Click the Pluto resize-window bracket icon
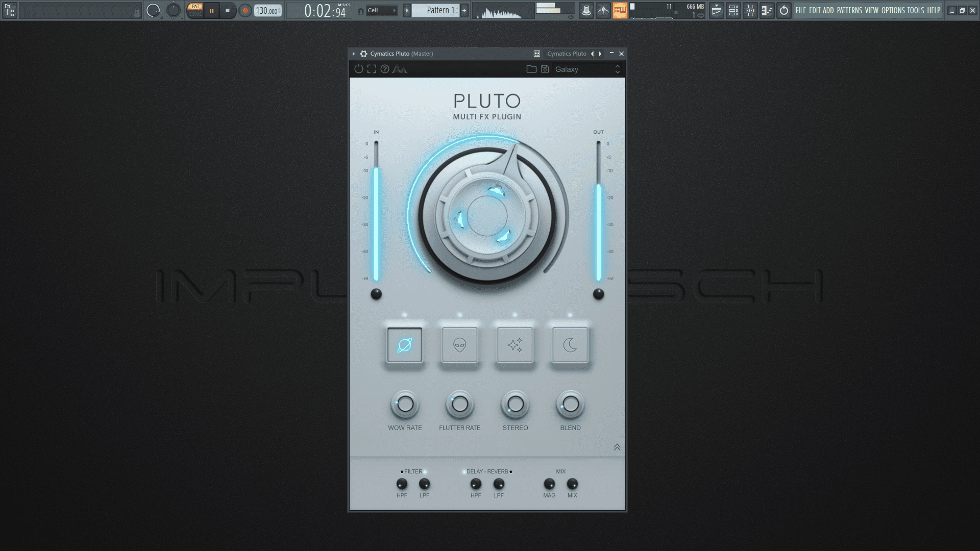 [372, 69]
